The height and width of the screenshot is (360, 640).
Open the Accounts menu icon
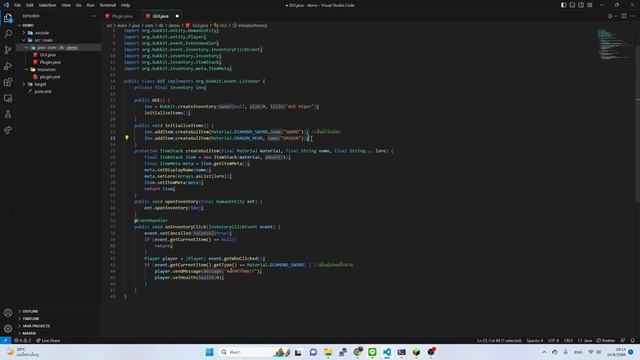8,313
